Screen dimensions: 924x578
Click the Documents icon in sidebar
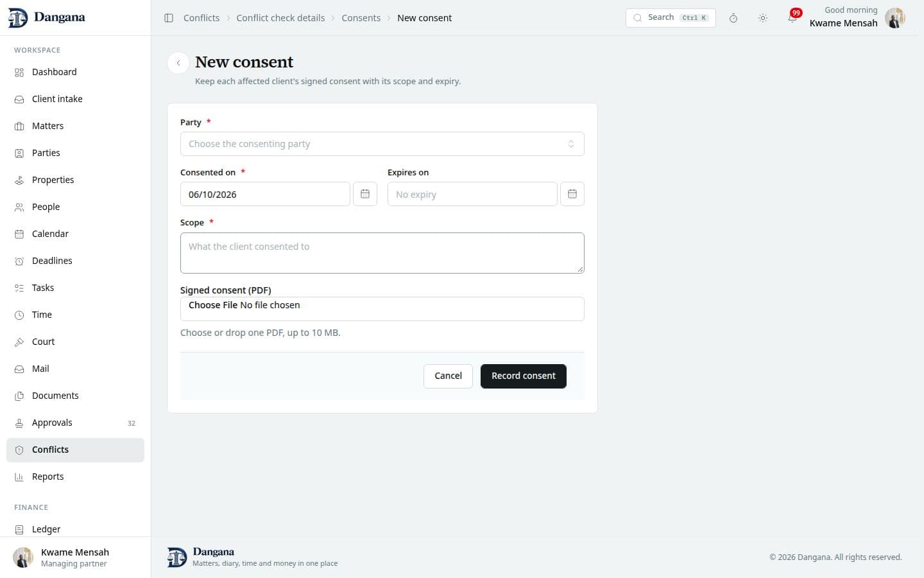coord(19,396)
